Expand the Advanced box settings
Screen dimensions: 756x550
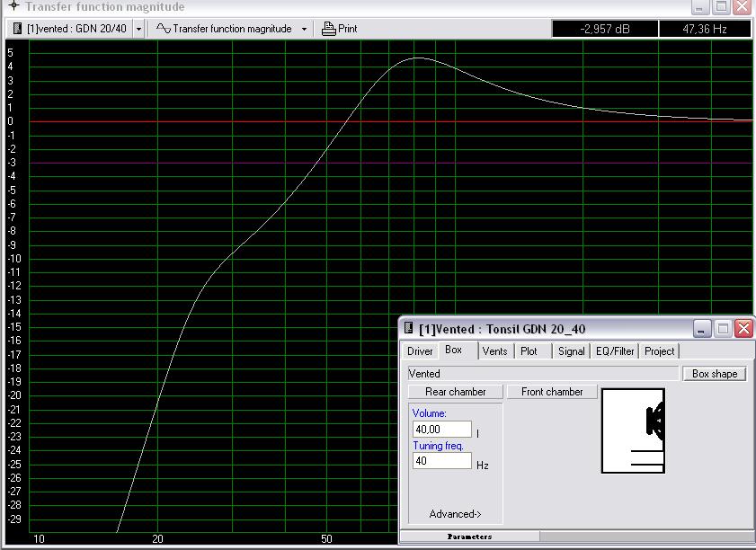click(x=455, y=514)
